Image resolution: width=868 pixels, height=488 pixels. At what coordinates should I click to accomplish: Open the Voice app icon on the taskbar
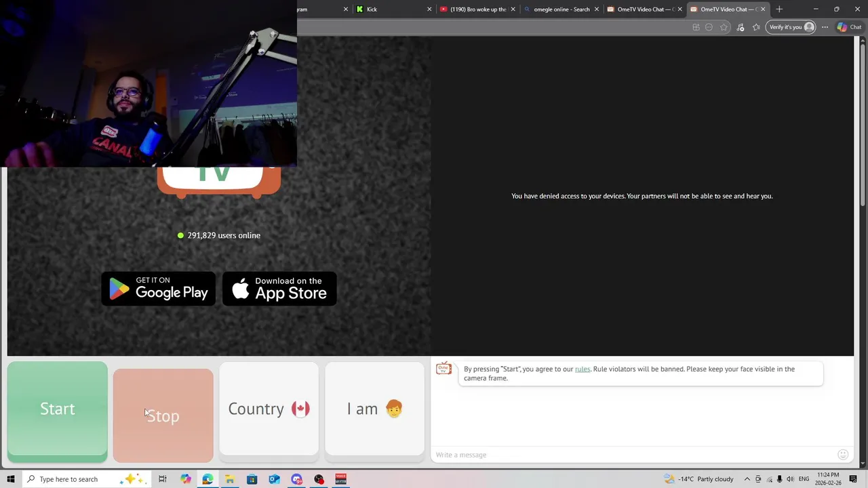[x=341, y=479]
